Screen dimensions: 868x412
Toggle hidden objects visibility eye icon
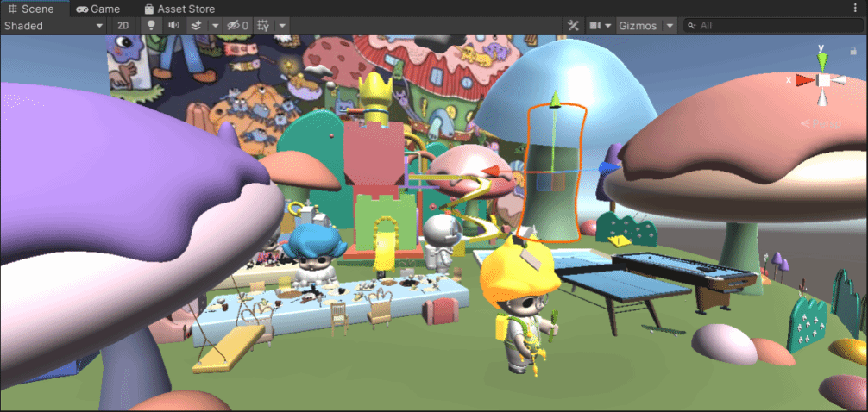(x=237, y=26)
